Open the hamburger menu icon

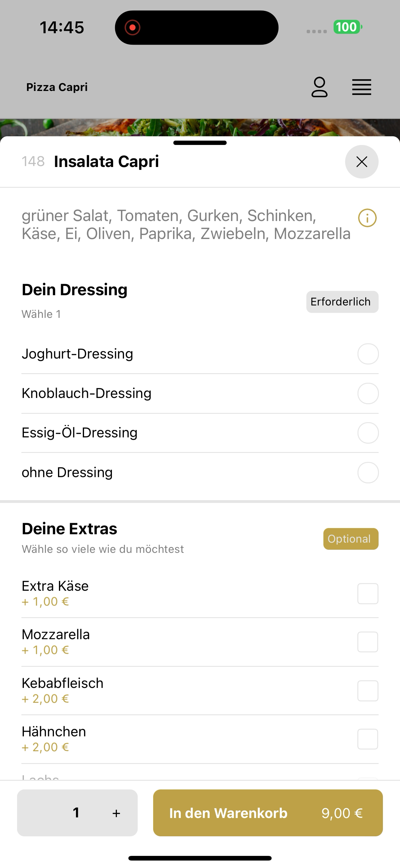point(362,87)
